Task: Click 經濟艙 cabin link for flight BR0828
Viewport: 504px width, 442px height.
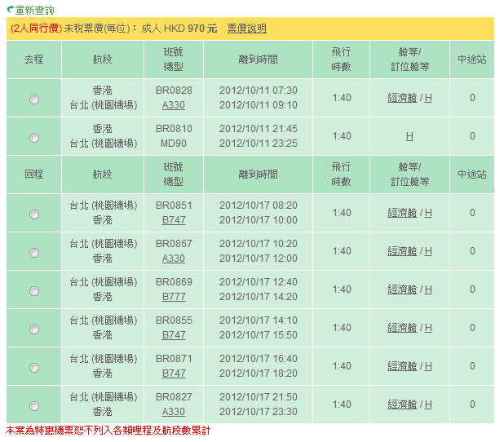Action: coord(402,98)
